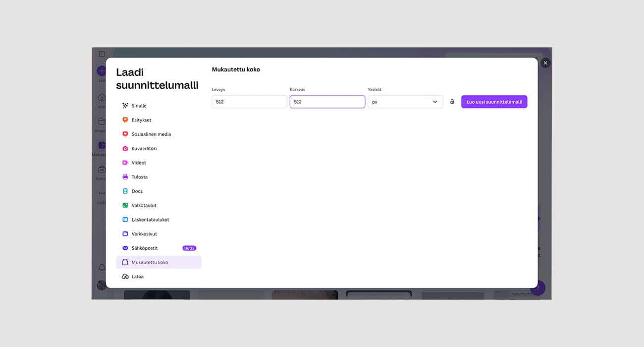The width and height of the screenshot is (644, 347).
Task: Click the Tulosta printer icon
Action: point(125,177)
